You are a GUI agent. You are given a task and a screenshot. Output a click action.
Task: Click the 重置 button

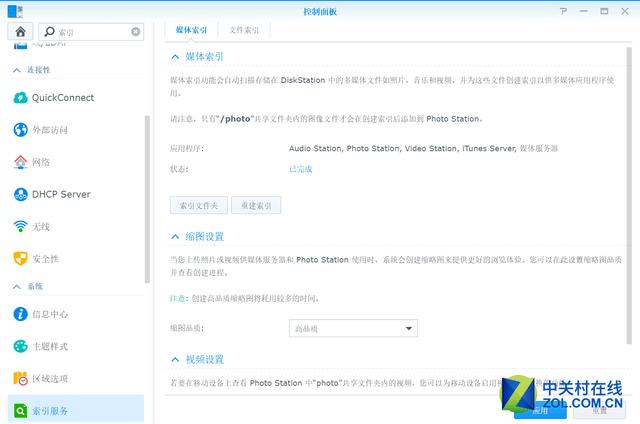click(x=599, y=411)
